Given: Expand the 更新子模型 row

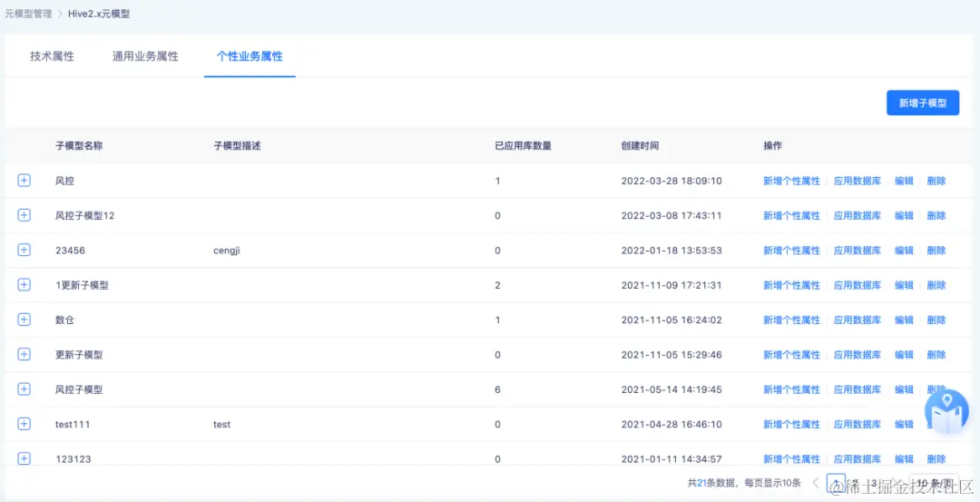Looking at the screenshot, I should (x=24, y=354).
